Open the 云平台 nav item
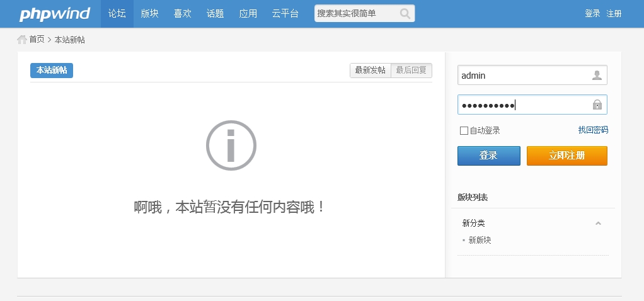 pos(285,14)
